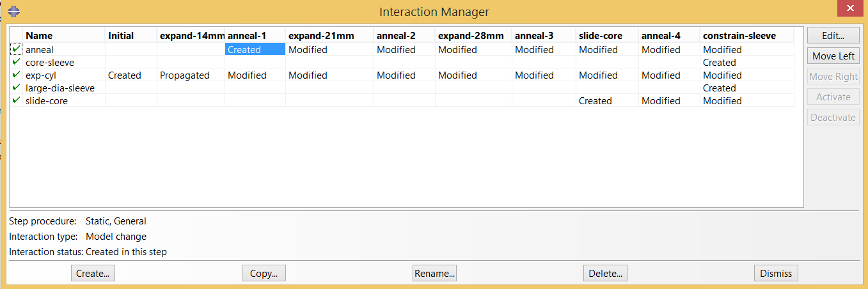Click the Abaqus icon in title bar

click(x=13, y=11)
